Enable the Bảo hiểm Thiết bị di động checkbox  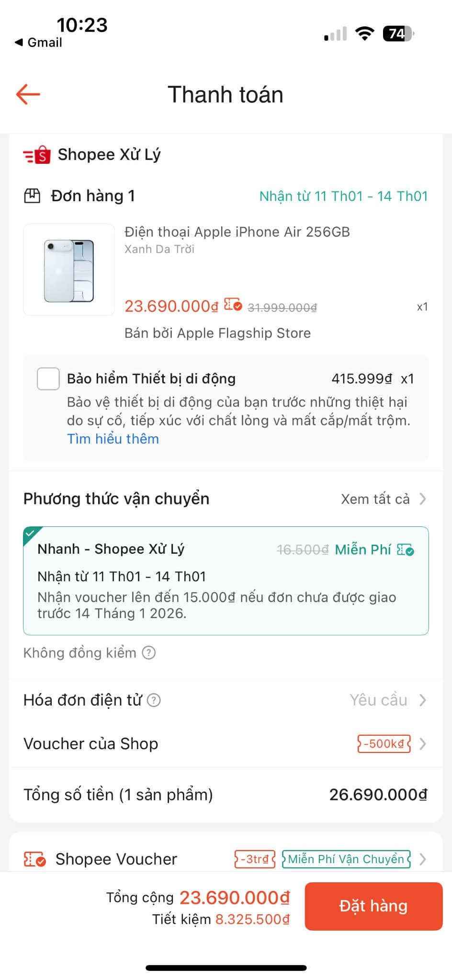pyautogui.click(x=48, y=379)
